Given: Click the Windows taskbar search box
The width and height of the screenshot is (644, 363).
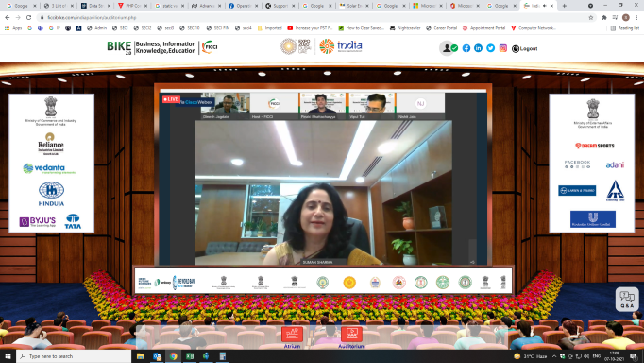Looking at the screenshot, I should tap(74, 356).
